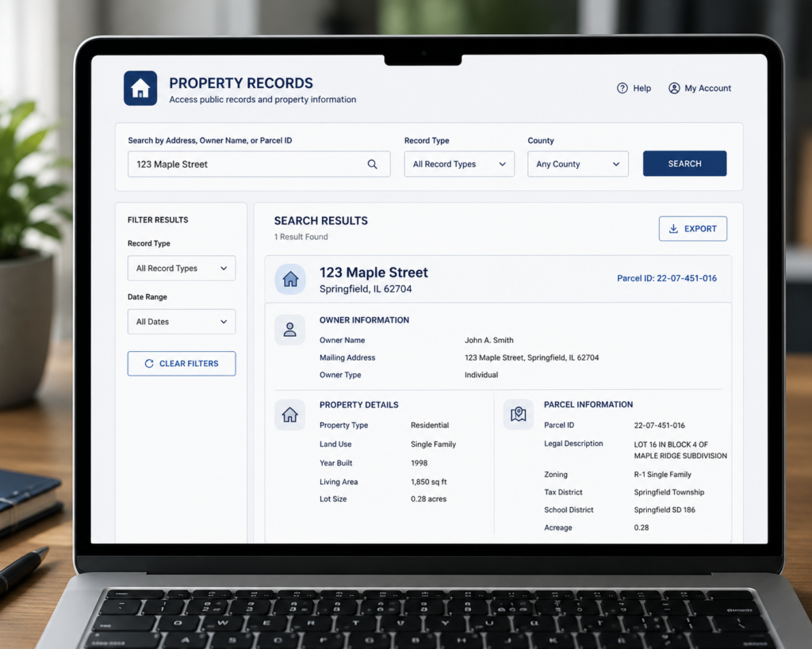The width and height of the screenshot is (812, 649).
Task: Click the 123 Maple Street result title
Action: pos(374,273)
